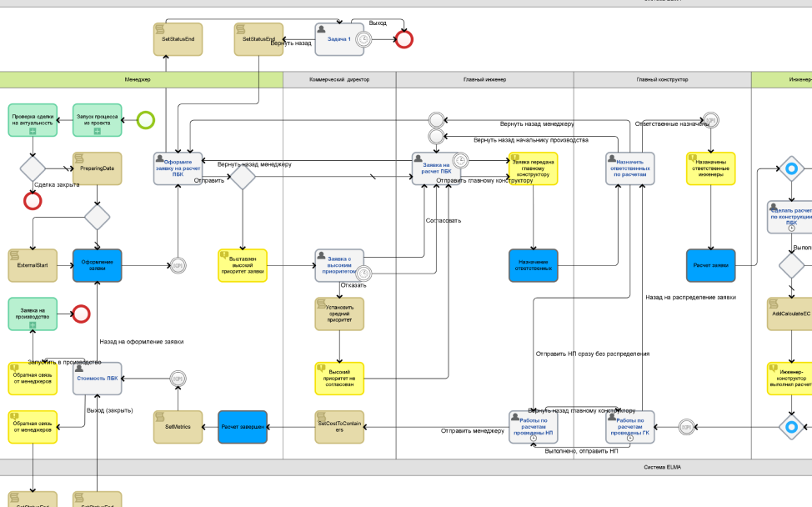Expand Запуск процесса из проекта subprocess
This screenshot has height=507, width=812.
click(x=97, y=132)
